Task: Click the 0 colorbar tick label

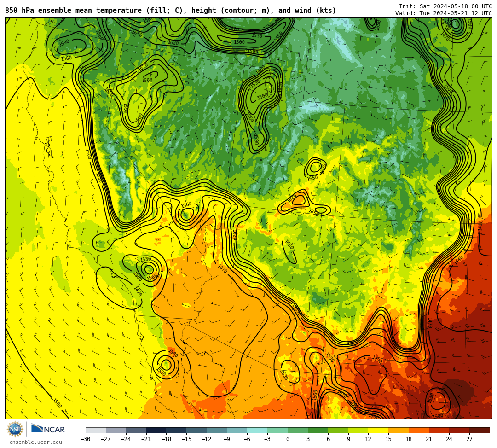Action: point(288,439)
